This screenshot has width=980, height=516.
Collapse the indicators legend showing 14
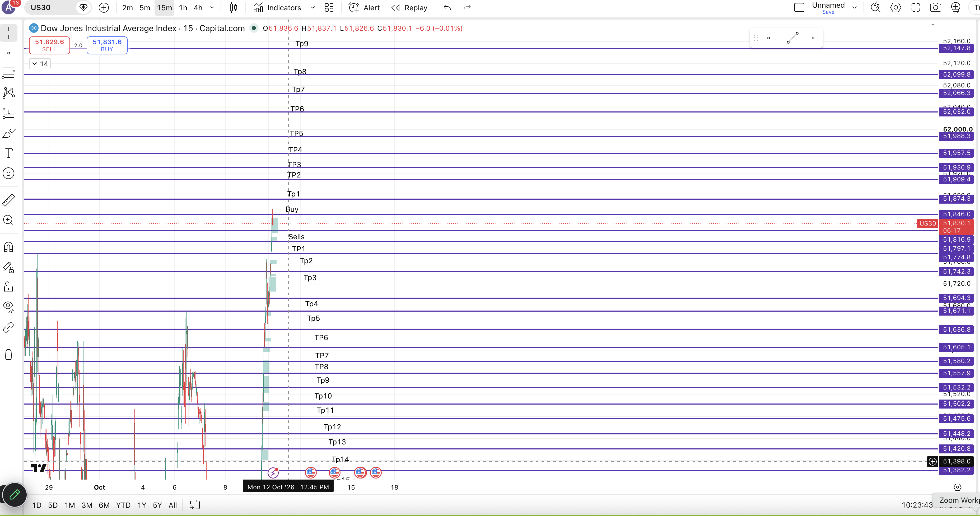(40, 64)
